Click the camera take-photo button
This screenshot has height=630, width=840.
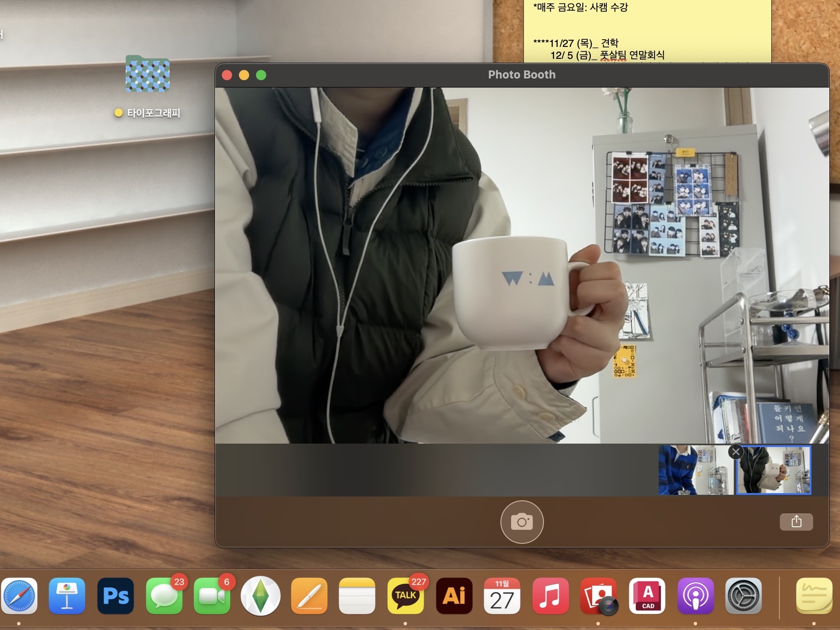point(522,522)
